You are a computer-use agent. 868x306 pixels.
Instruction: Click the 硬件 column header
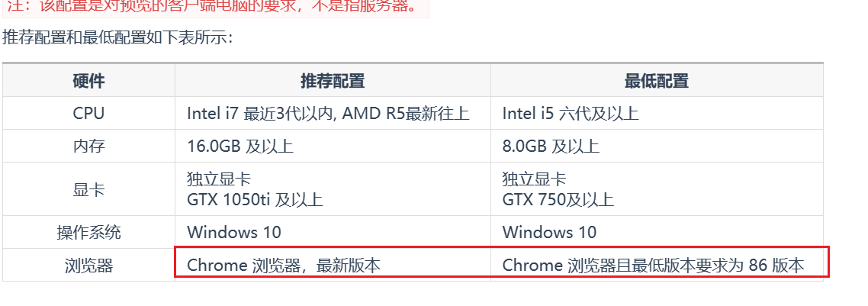point(88,82)
